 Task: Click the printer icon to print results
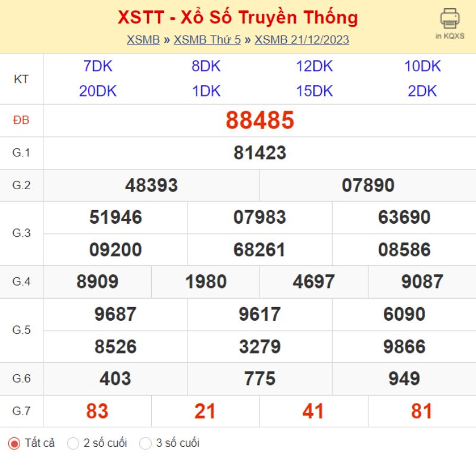[x=450, y=18]
